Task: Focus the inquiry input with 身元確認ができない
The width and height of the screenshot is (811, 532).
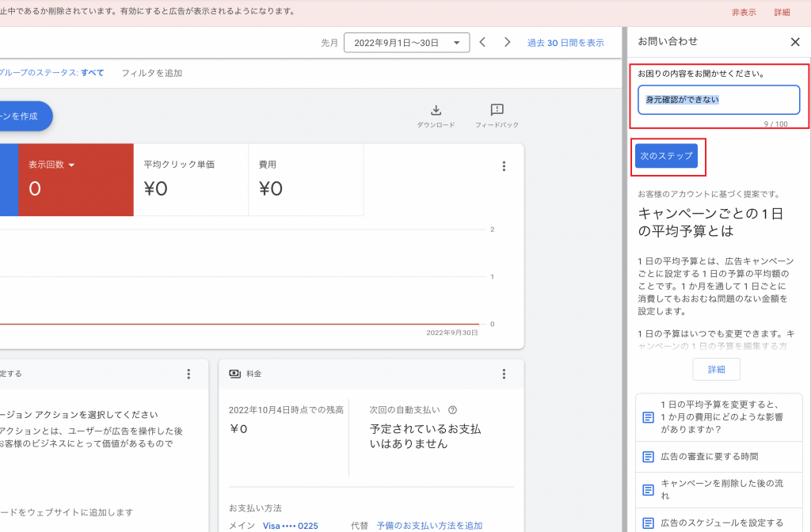Action: 719,100
